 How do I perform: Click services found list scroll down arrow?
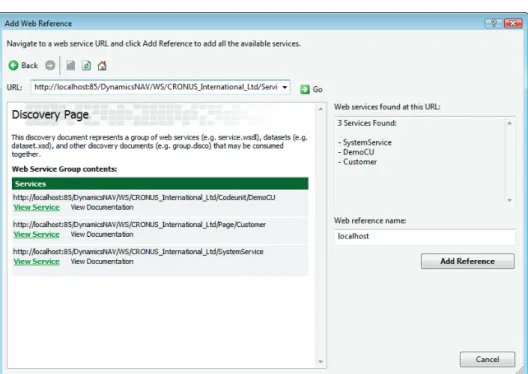coord(509,200)
